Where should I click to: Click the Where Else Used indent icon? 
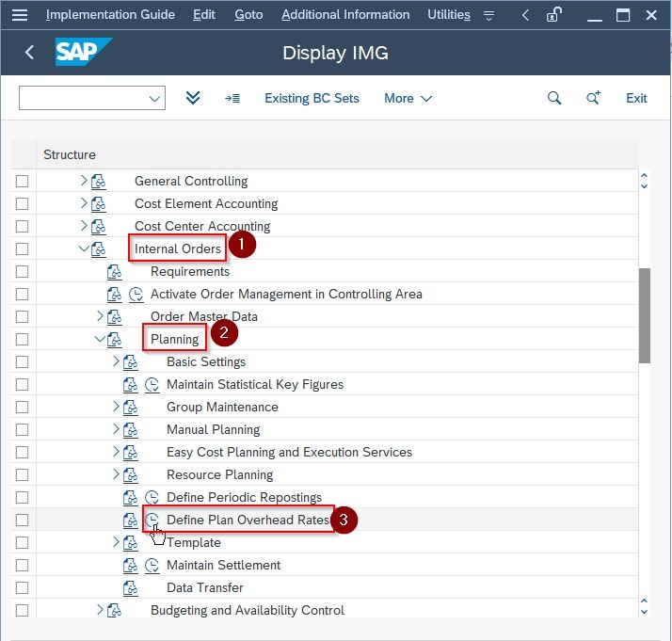tap(232, 99)
